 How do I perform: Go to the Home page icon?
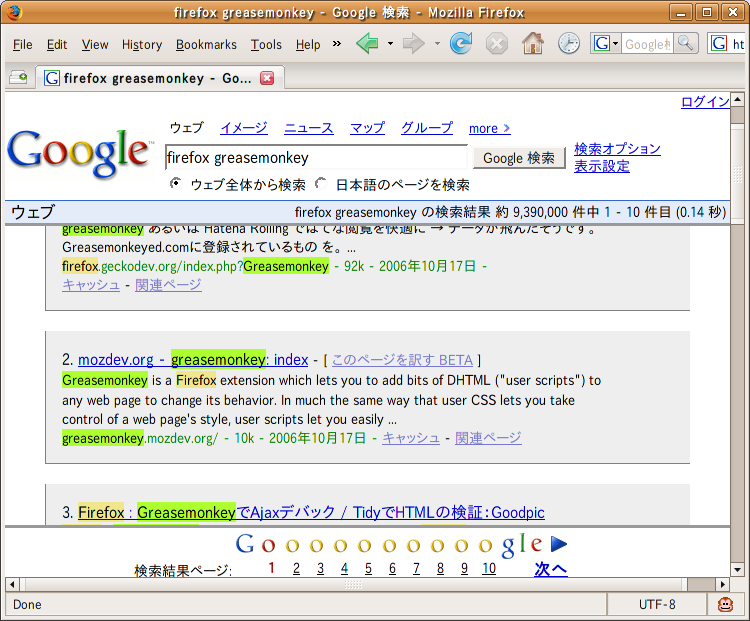pyautogui.click(x=533, y=44)
